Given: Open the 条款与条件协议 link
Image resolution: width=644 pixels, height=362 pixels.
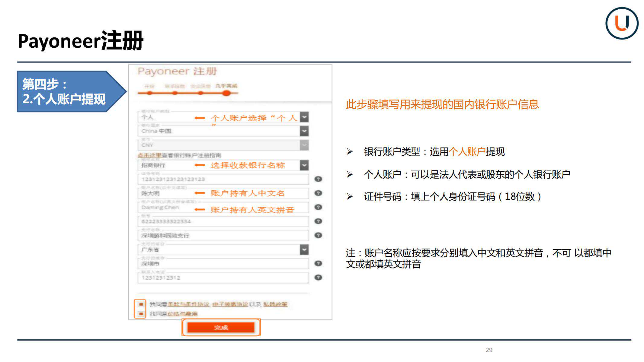Looking at the screenshot, I should click(188, 304).
